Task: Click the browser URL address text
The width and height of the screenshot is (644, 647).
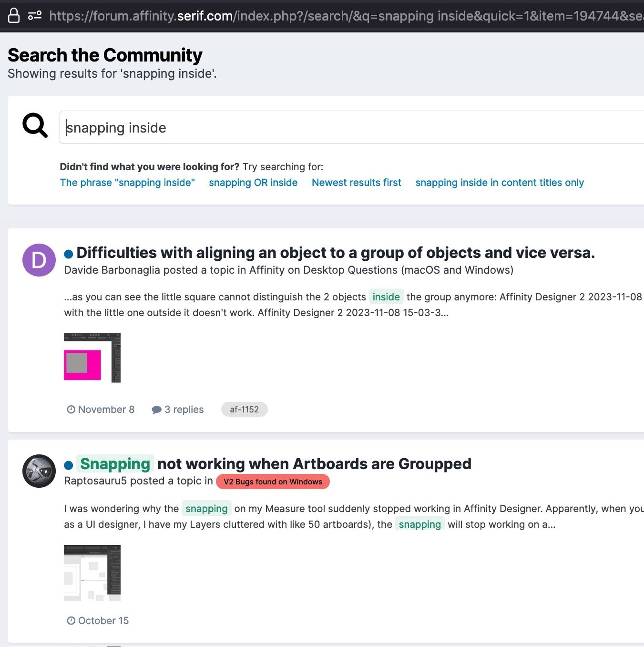Action: pos(346,16)
